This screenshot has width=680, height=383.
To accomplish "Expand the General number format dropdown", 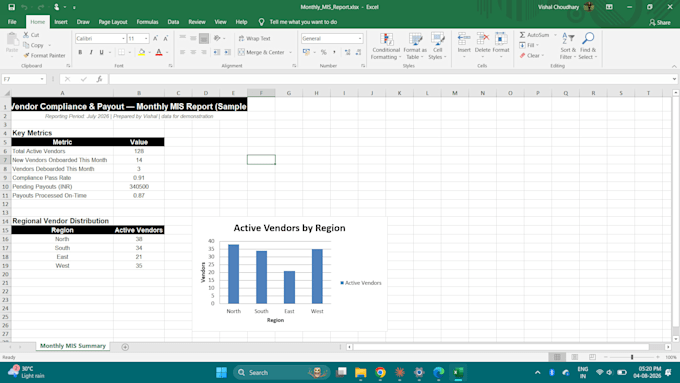I will coord(360,39).
